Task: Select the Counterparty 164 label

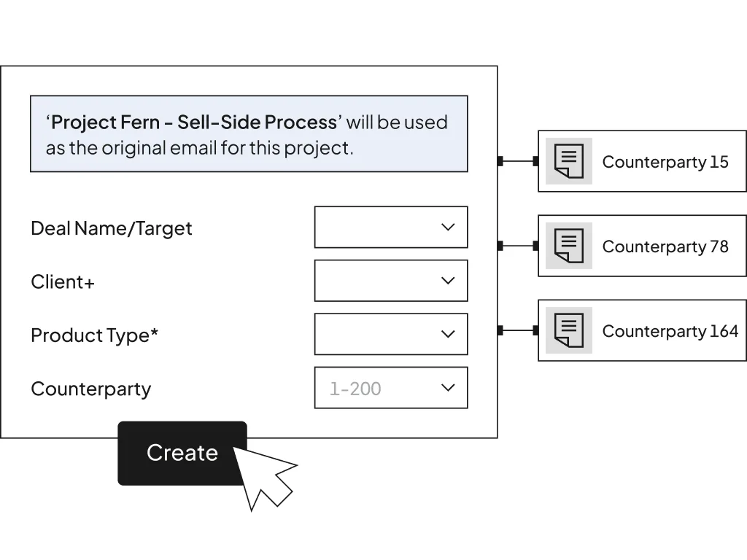Action: (x=670, y=331)
